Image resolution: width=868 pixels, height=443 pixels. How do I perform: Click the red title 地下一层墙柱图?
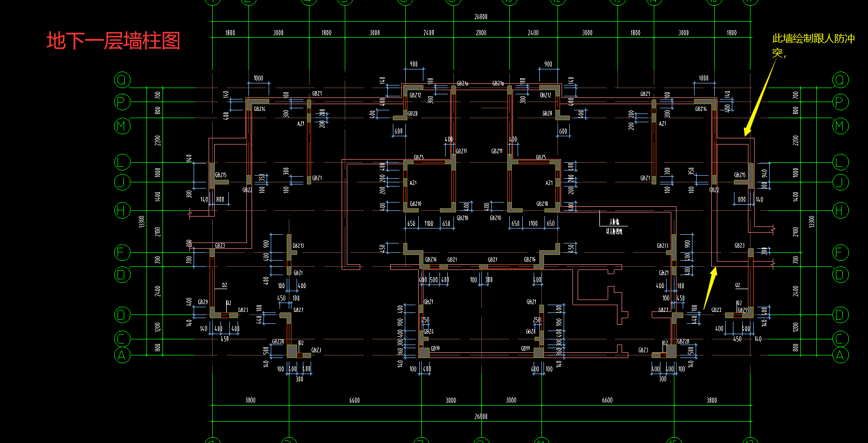point(113,41)
